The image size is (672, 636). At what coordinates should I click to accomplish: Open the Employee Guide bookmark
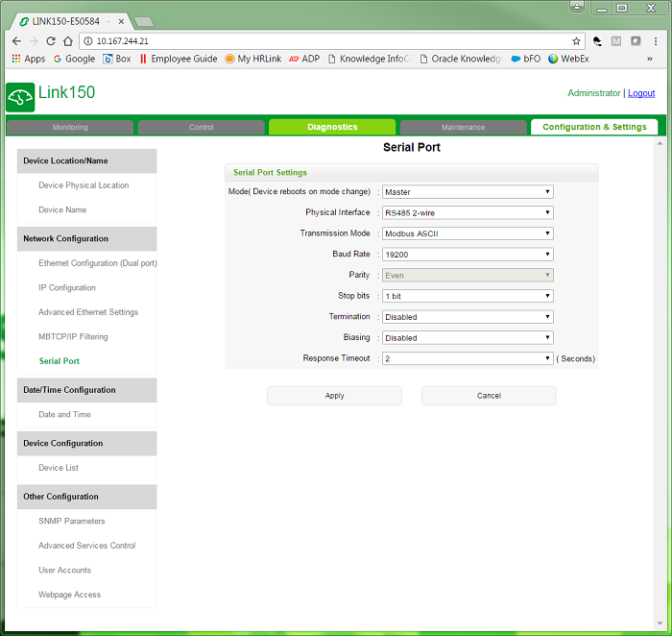179,59
